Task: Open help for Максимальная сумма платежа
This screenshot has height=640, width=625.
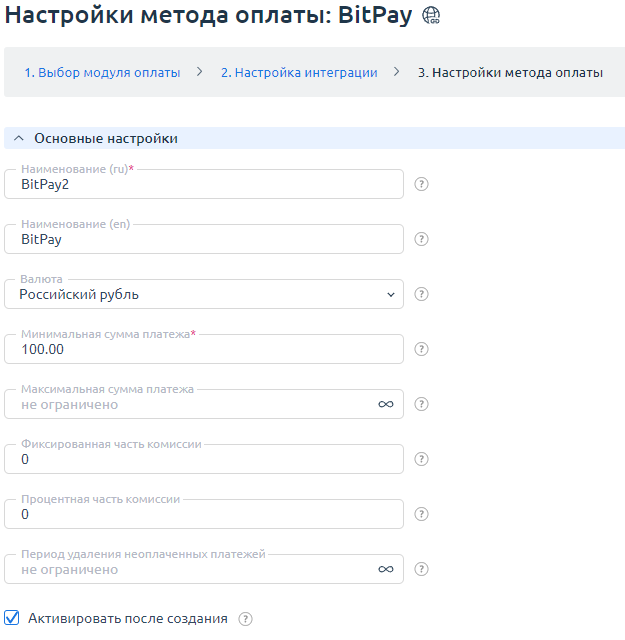Action: pos(421,404)
